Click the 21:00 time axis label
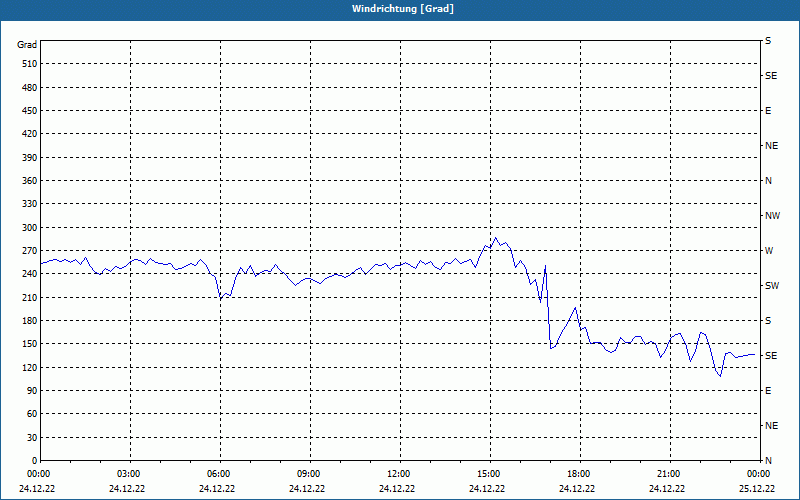 point(669,473)
